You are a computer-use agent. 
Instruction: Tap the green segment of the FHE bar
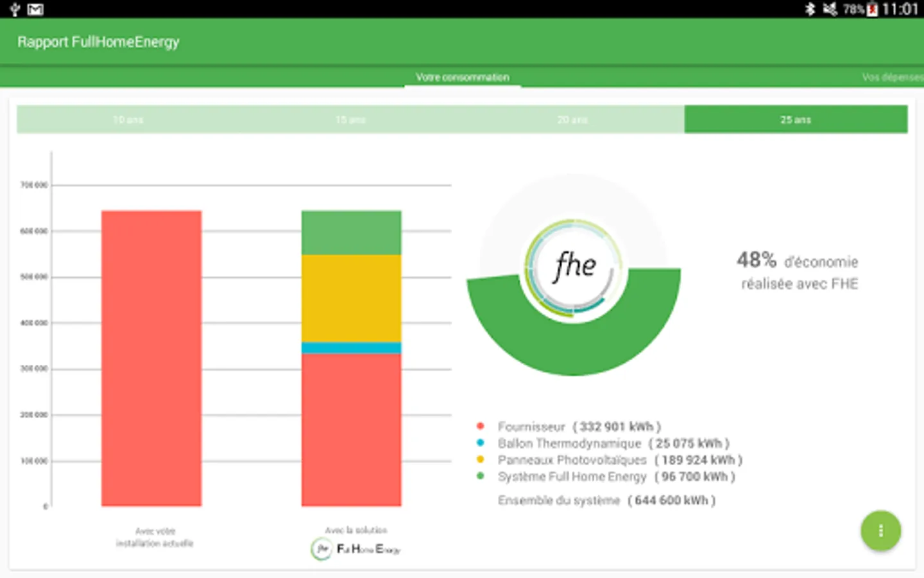(x=352, y=232)
